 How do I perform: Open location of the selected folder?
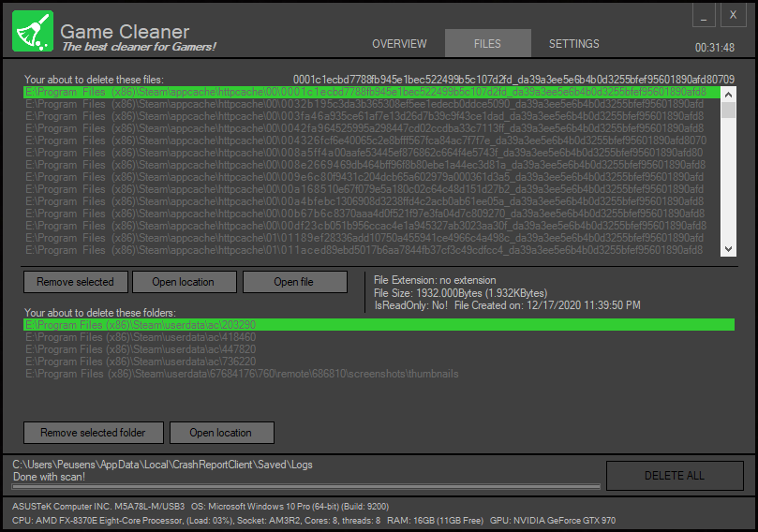[x=222, y=433]
